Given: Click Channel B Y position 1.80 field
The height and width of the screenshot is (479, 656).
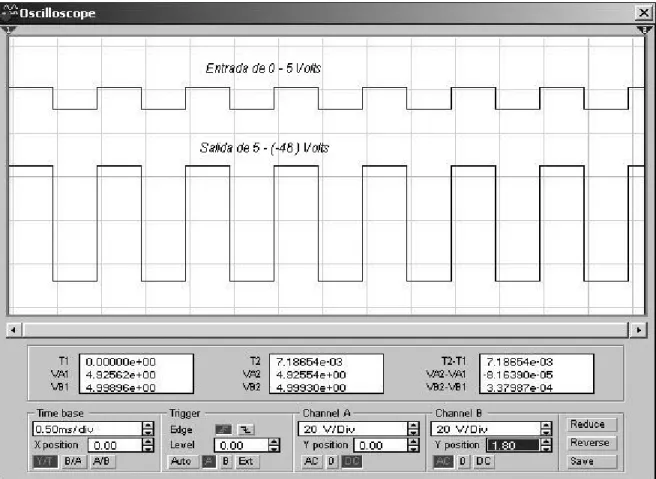Looking at the screenshot, I should tap(513, 445).
